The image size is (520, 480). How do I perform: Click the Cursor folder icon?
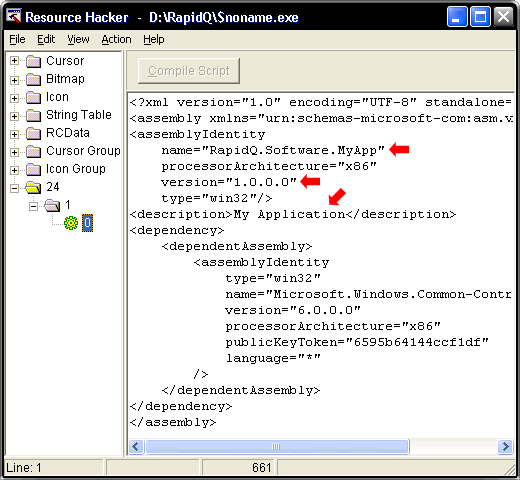pos(33,61)
